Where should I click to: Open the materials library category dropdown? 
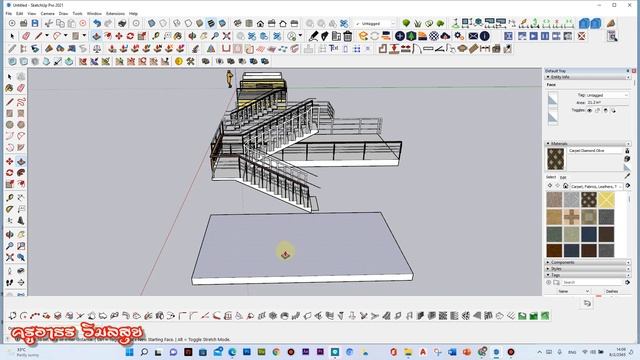pos(597,186)
